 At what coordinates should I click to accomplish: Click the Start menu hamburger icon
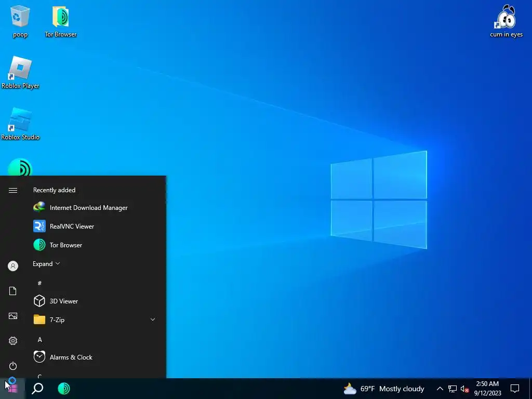(x=13, y=190)
